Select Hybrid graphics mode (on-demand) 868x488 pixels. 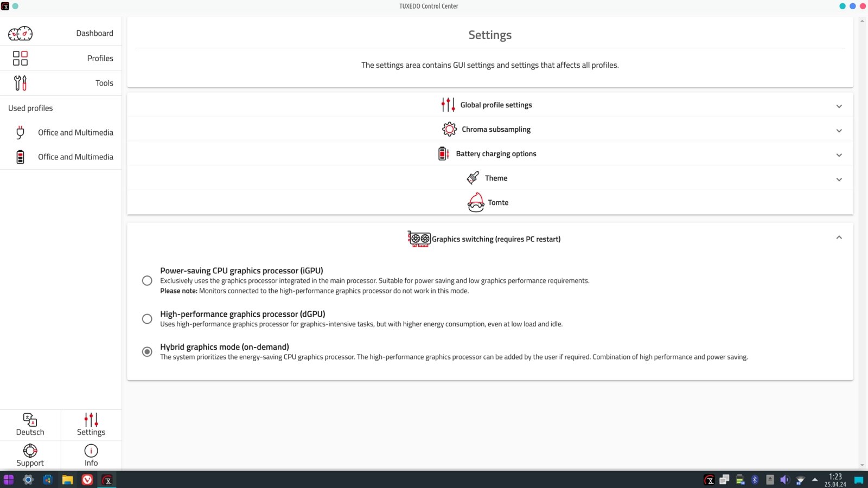[x=147, y=352]
